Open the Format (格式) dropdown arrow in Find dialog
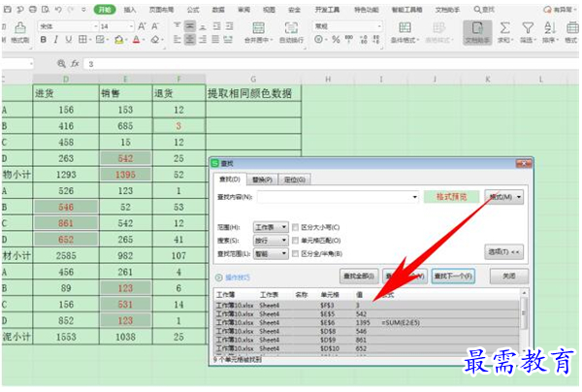The height and width of the screenshot is (392, 582). [x=519, y=197]
